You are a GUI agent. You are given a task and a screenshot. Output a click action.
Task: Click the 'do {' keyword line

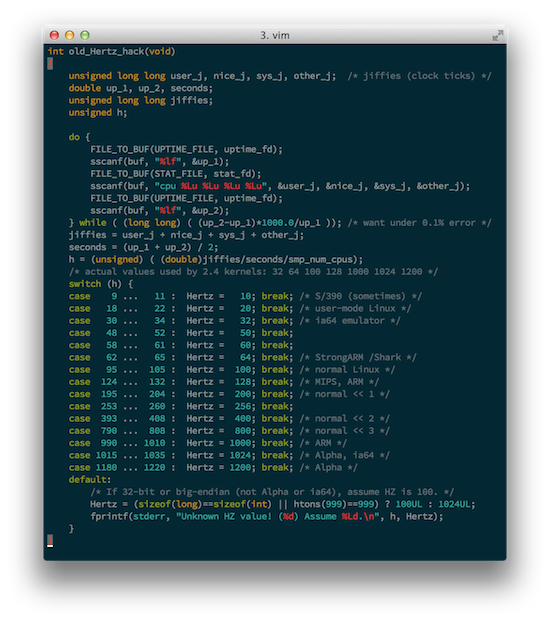(x=79, y=137)
